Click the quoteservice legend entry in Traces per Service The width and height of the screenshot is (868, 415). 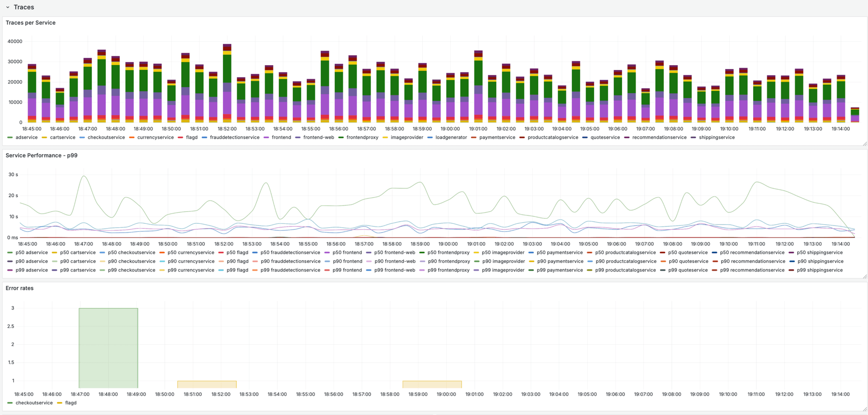coord(605,137)
